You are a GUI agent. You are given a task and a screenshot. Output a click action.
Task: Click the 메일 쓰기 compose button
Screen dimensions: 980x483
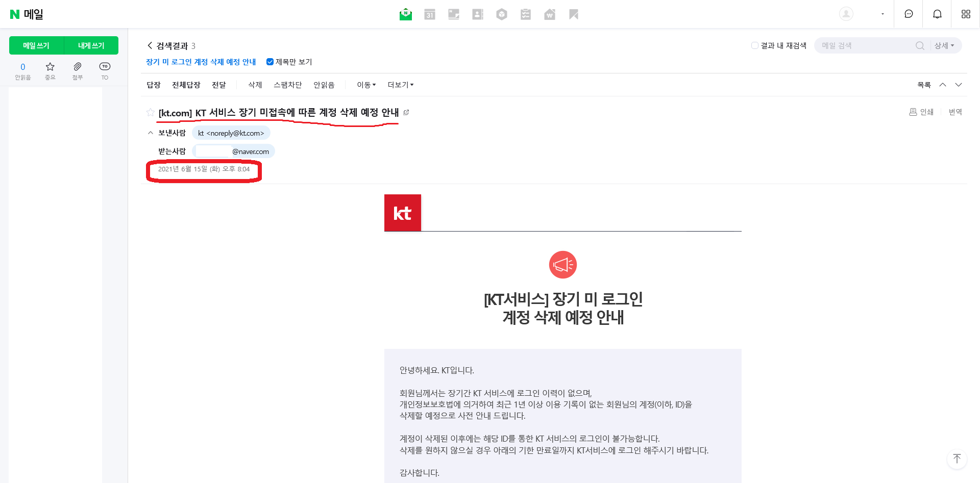pyautogui.click(x=36, y=45)
